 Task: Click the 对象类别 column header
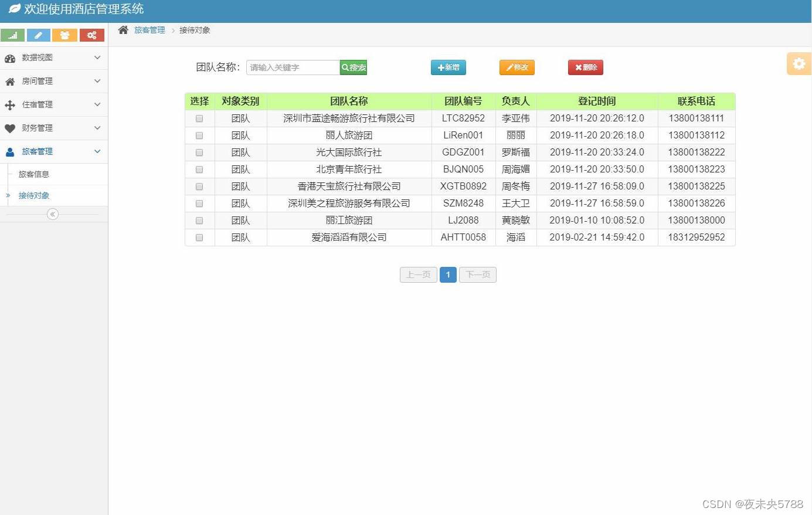240,101
